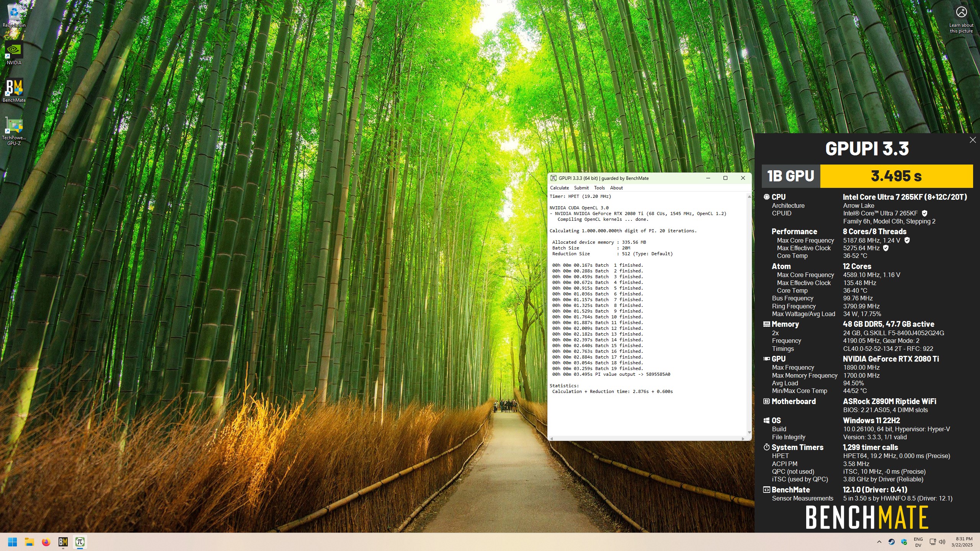Open the Recycle Bin desktop icon
The width and height of the screenshot is (980, 551).
(x=14, y=15)
